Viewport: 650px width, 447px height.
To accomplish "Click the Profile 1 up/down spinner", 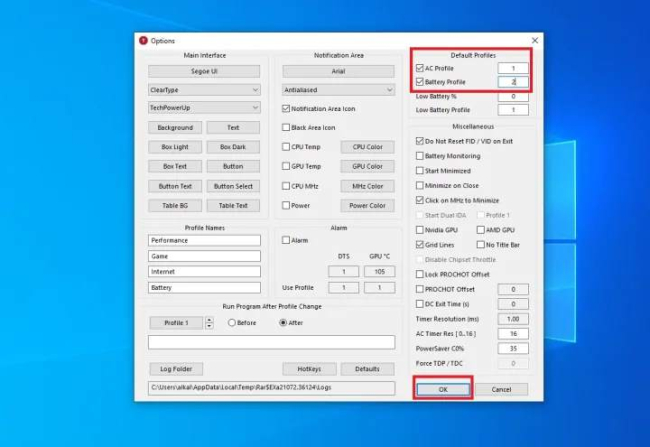I will point(209,323).
